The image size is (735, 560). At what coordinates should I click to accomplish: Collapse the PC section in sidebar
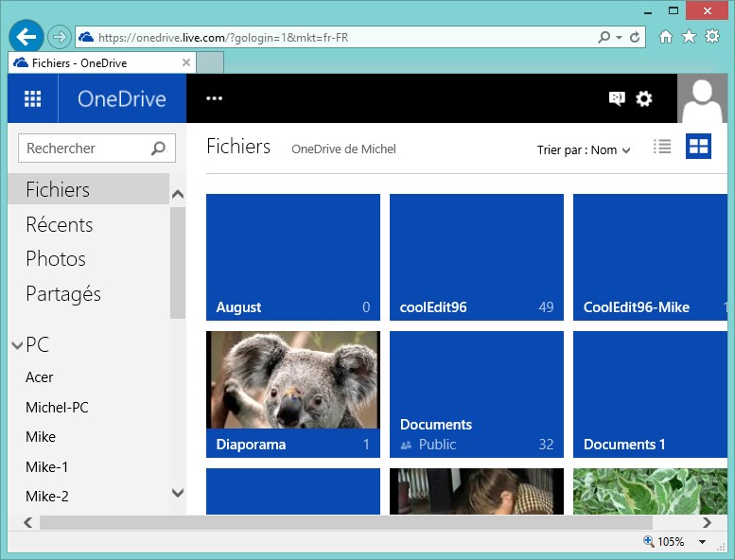point(17,345)
